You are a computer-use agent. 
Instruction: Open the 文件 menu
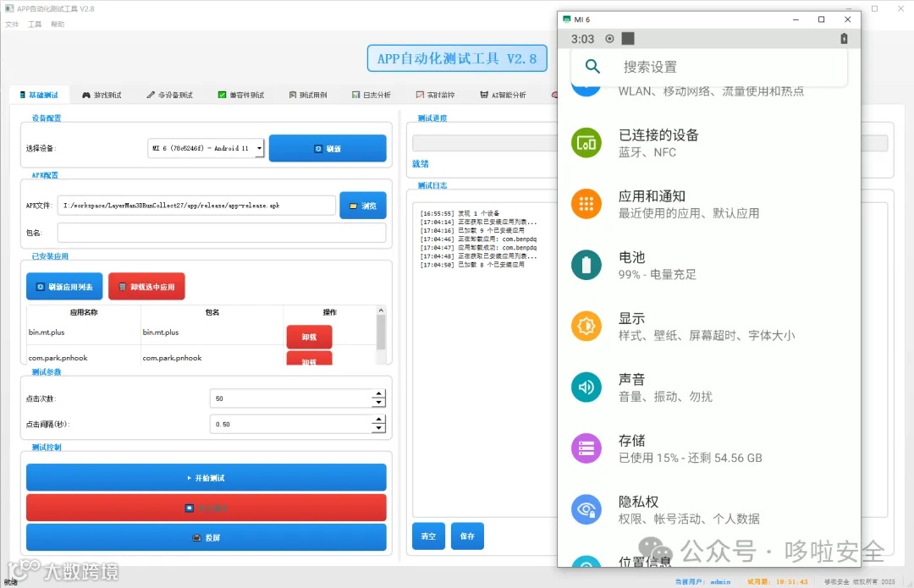click(13, 24)
